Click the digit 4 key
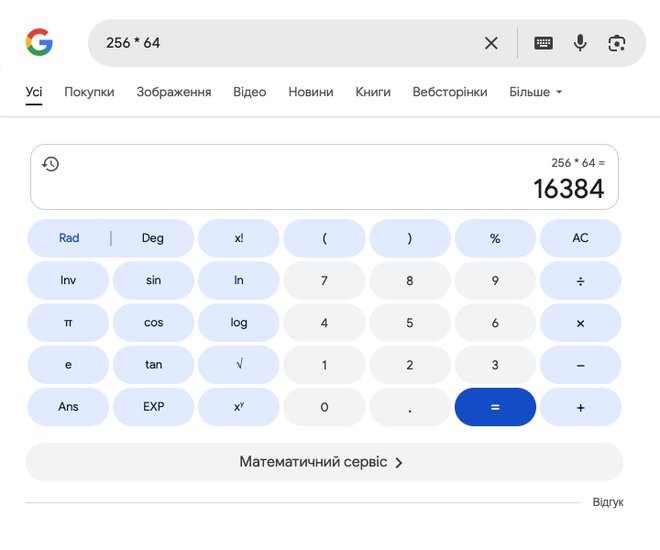Screen dimensions: 660x550 324,323
